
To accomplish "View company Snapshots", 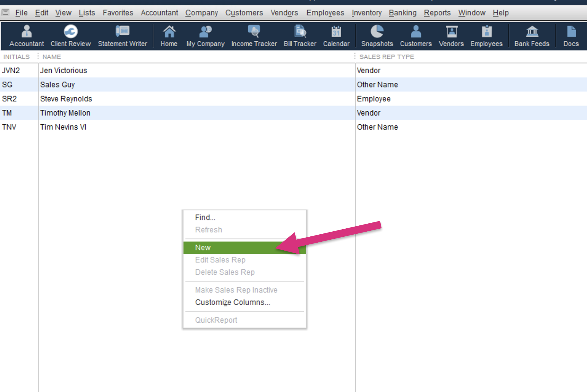I will (x=377, y=36).
